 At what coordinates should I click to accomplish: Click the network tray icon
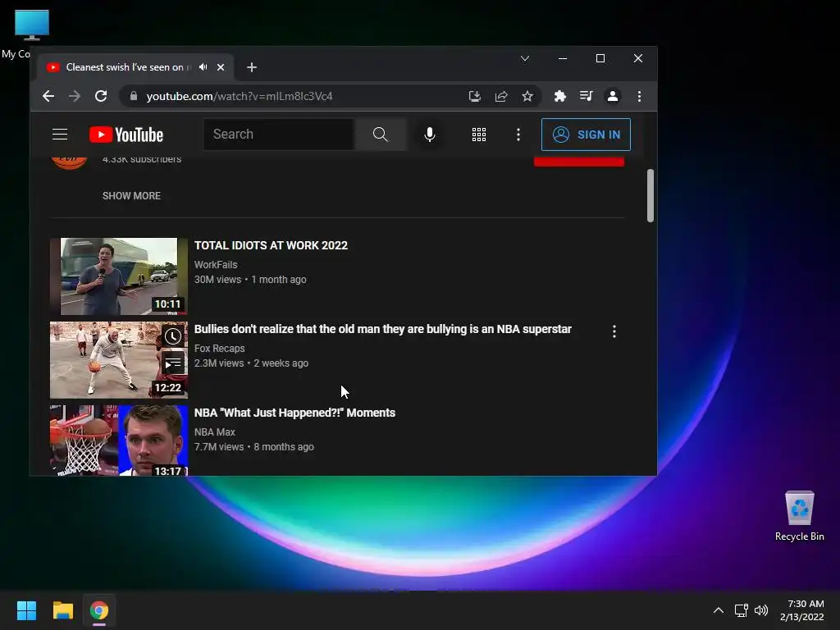coord(742,610)
